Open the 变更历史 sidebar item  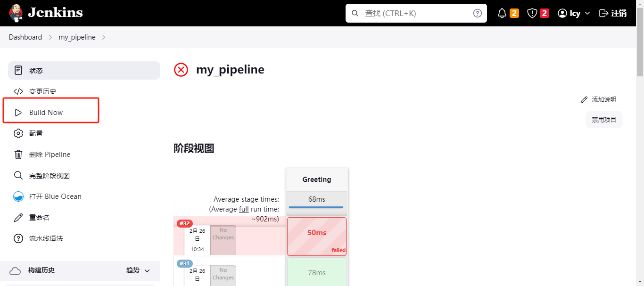coord(42,91)
